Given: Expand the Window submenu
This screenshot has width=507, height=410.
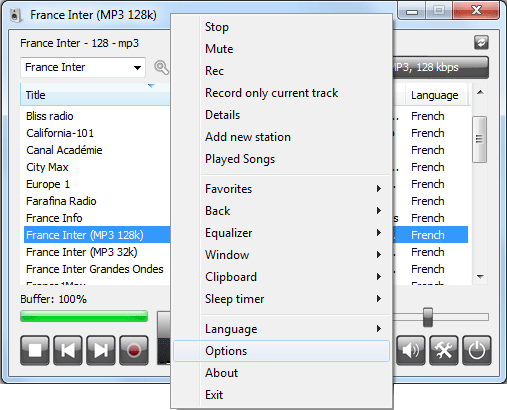Looking at the screenshot, I should [x=281, y=255].
